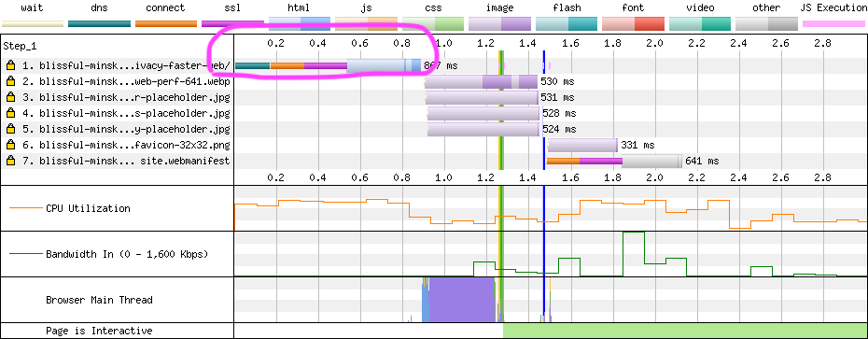Click the waterfall bar for site.webmanifest

[614, 162]
